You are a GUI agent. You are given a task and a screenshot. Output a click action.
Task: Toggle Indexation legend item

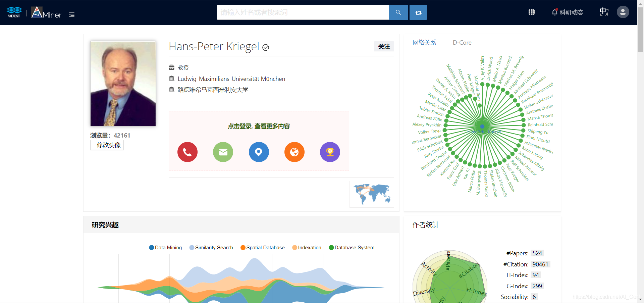[307, 248]
